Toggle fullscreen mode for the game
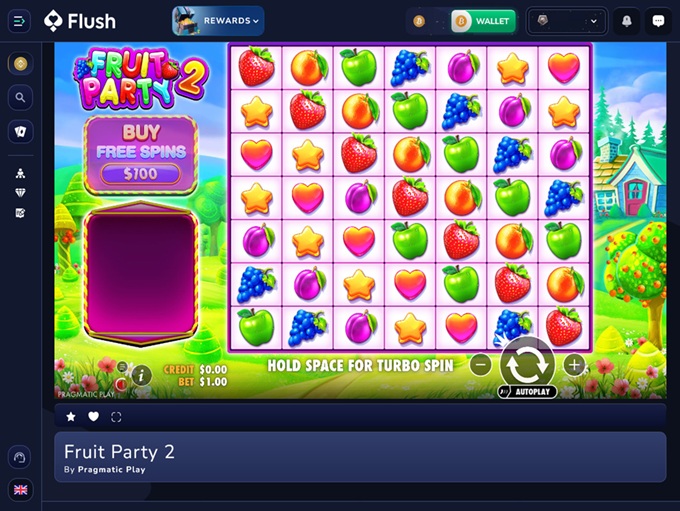This screenshot has width=680, height=511. [116, 417]
